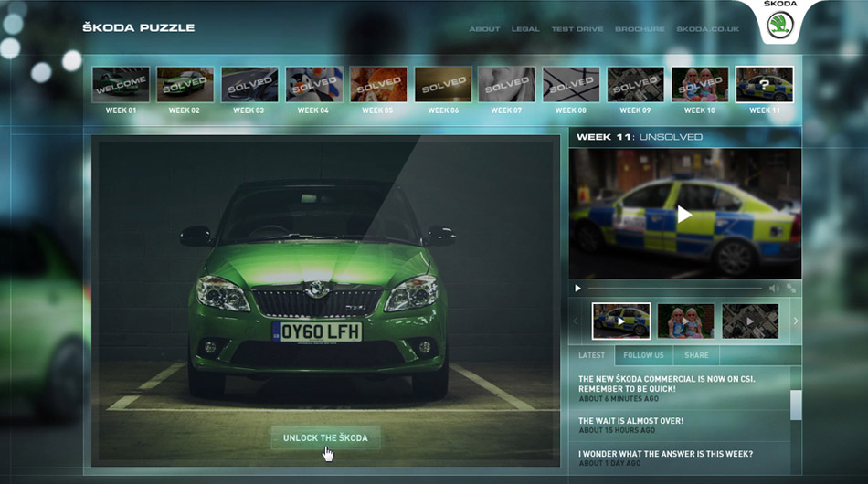
Task: Select Week 04 penguin thumbnail
Action: [314, 85]
